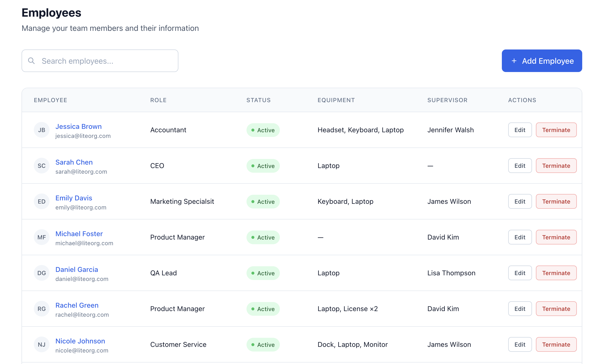Click the JB avatar for Jessica Brown
This screenshot has height=364, width=593.
click(42, 130)
